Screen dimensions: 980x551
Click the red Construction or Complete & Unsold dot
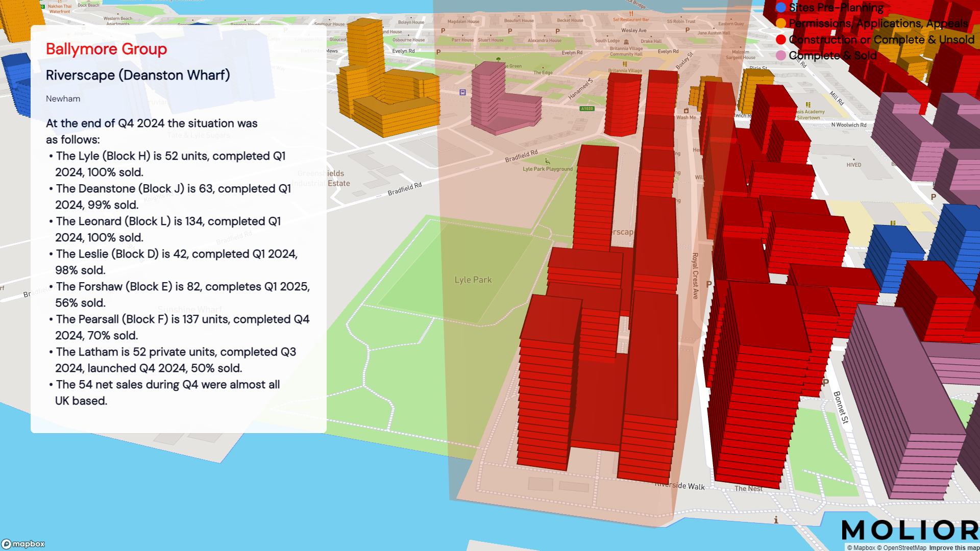tap(781, 40)
